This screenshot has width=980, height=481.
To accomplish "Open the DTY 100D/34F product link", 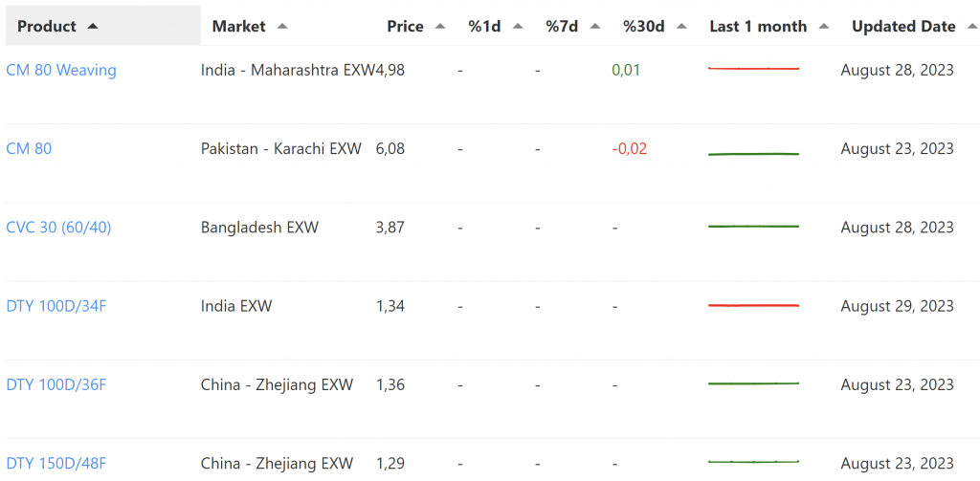I will point(56,306).
